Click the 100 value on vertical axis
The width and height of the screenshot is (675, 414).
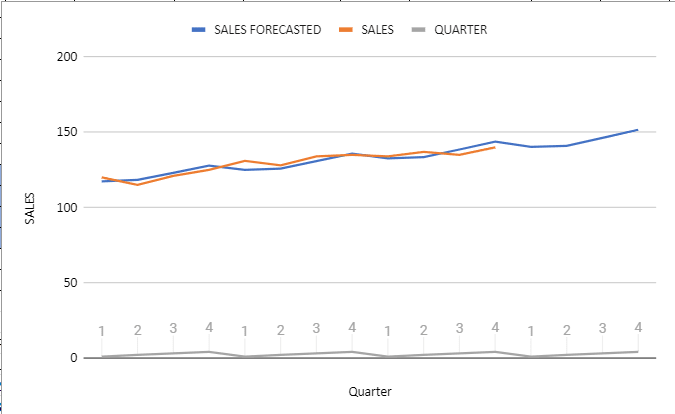[x=67, y=208]
